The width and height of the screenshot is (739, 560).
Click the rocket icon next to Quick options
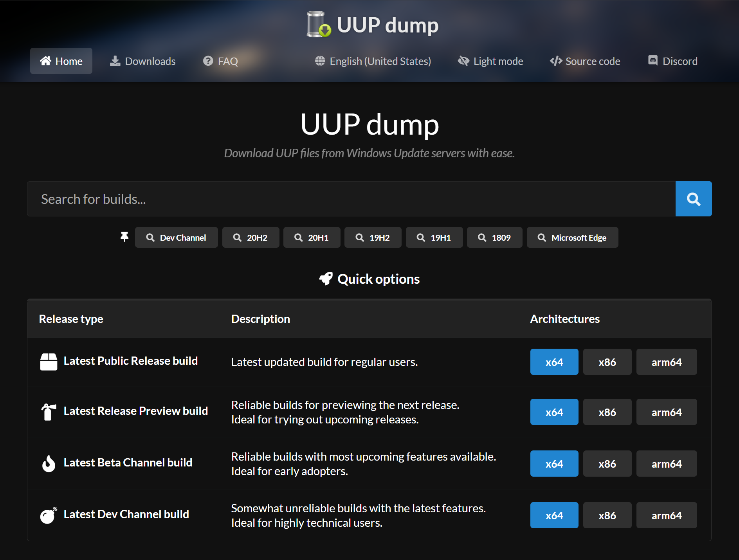click(326, 279)
